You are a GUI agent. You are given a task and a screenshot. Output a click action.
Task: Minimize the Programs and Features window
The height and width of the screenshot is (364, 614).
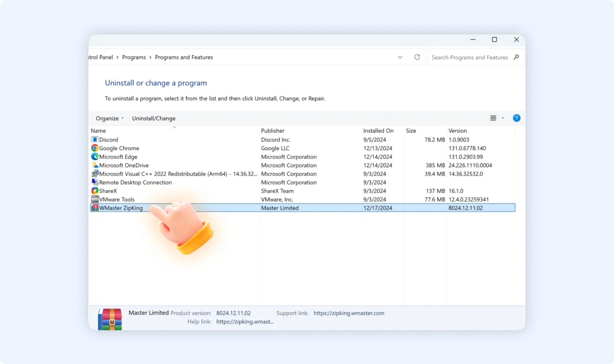tap(473, 39)
